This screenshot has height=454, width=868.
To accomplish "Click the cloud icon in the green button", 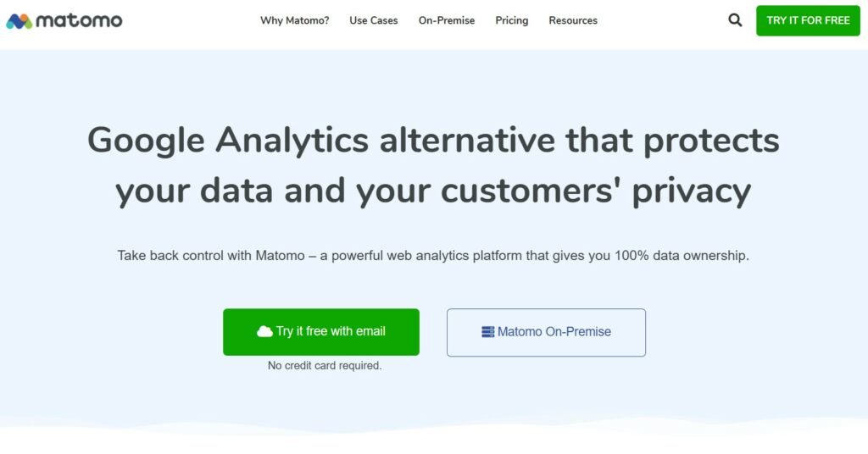I will 264,331.
